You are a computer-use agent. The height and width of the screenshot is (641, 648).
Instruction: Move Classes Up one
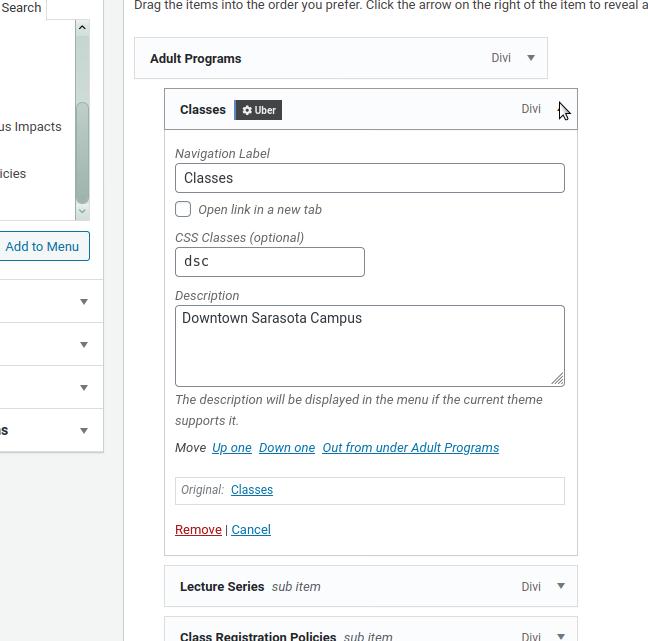(232, 448)
